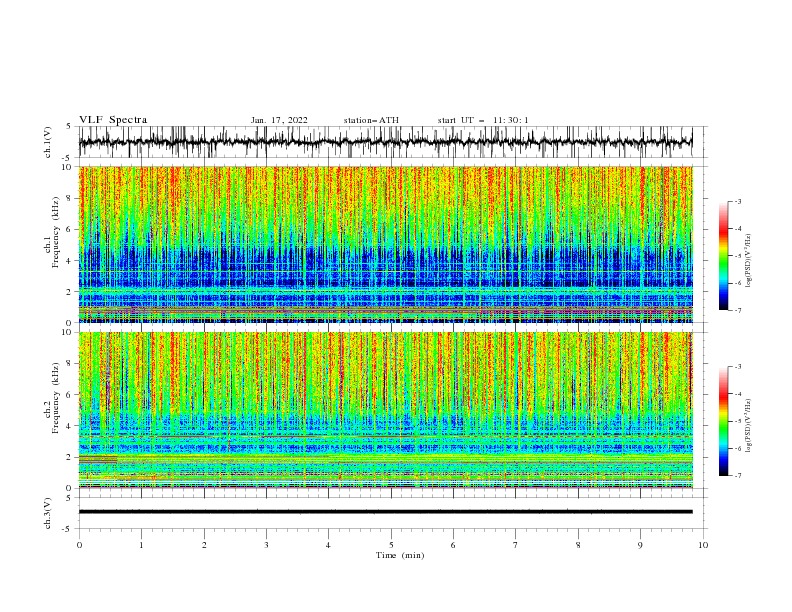Click the time axis tick label '3'
This screenshot has height=612, width=792.
pyautogui.click(x=266, y=545)
